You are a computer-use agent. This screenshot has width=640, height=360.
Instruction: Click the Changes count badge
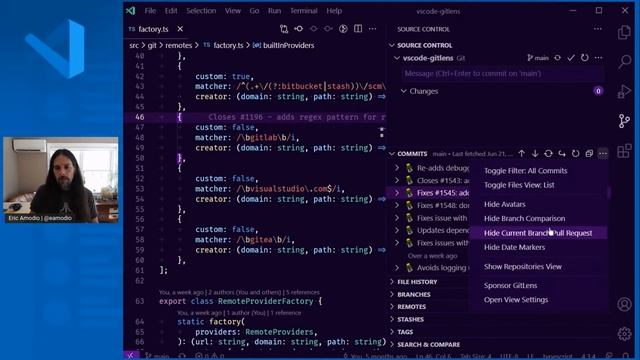click(x=598, y=91)
